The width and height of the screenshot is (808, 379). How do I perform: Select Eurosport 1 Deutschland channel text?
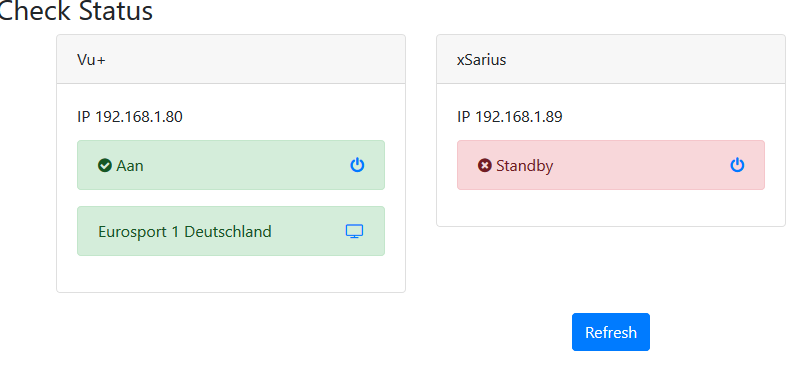pyautogui.click(x=184, y=232)
